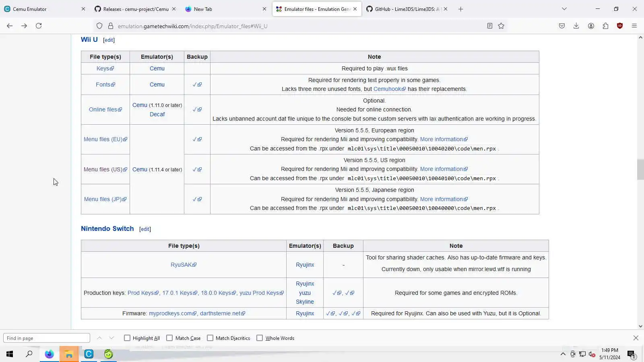
Task: Open a new browser tab
Action: coord(461,9)
